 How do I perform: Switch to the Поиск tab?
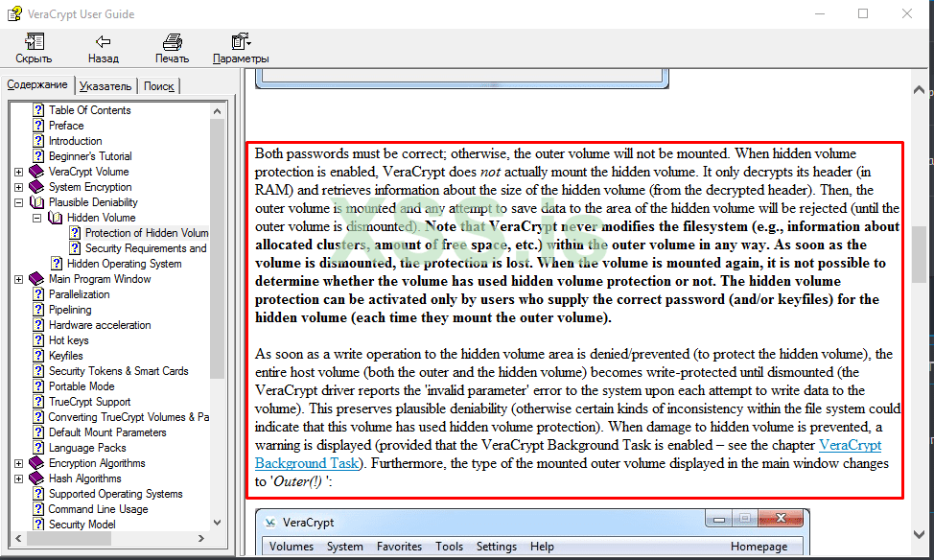pyautogui.click(x=158, y=85)
